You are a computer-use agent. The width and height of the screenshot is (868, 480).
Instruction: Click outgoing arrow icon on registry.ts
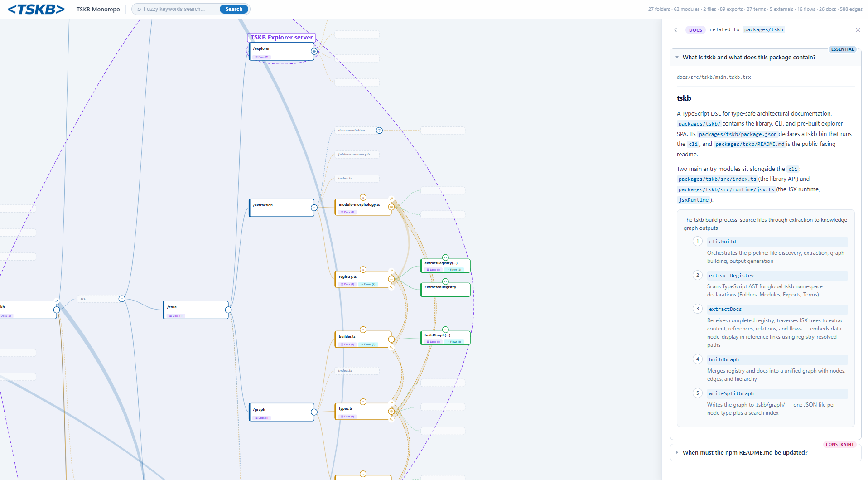point(391,271)
